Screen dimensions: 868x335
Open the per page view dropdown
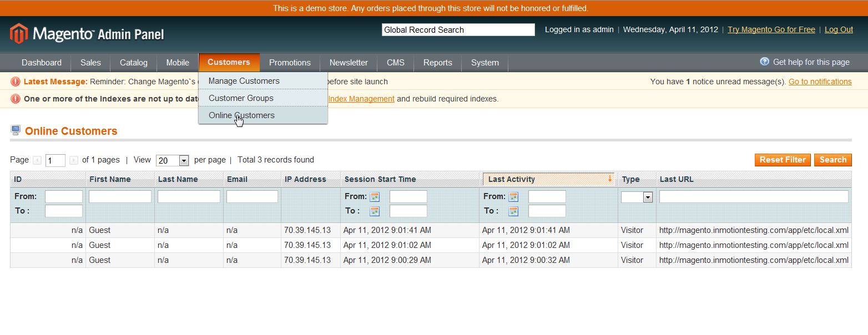(x=173, y=160)
